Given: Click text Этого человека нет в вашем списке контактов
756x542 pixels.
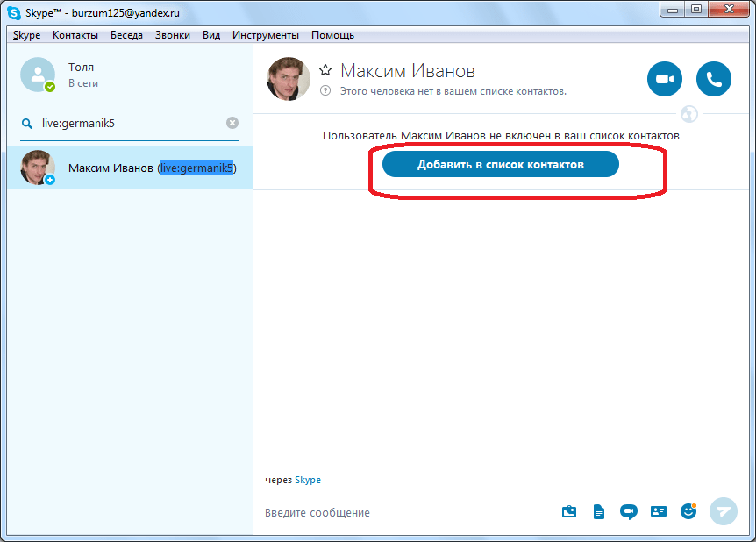Looking at the screenshot, I should pyautogui.click(x=453, y=91).
